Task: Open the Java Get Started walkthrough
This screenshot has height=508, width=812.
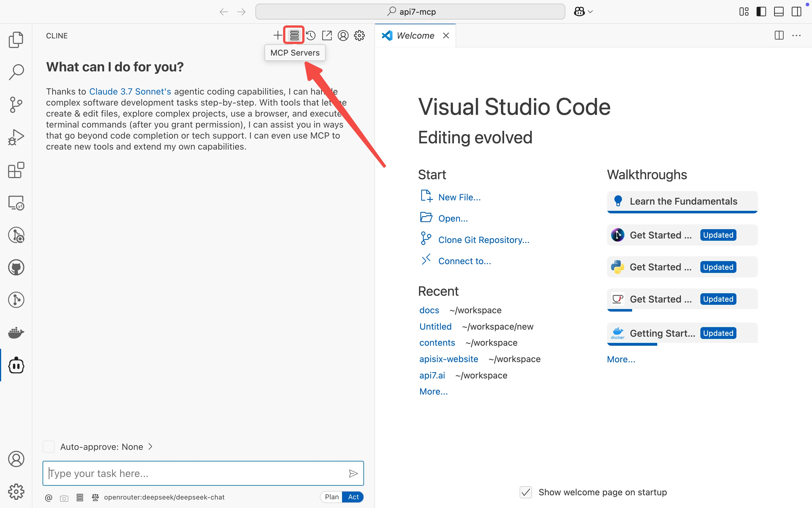Action: click(682, 299)
